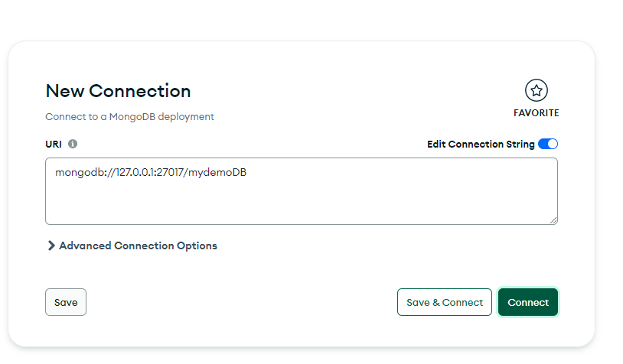
Task: Click the Edit Connection String label
Action: point(481,144)
